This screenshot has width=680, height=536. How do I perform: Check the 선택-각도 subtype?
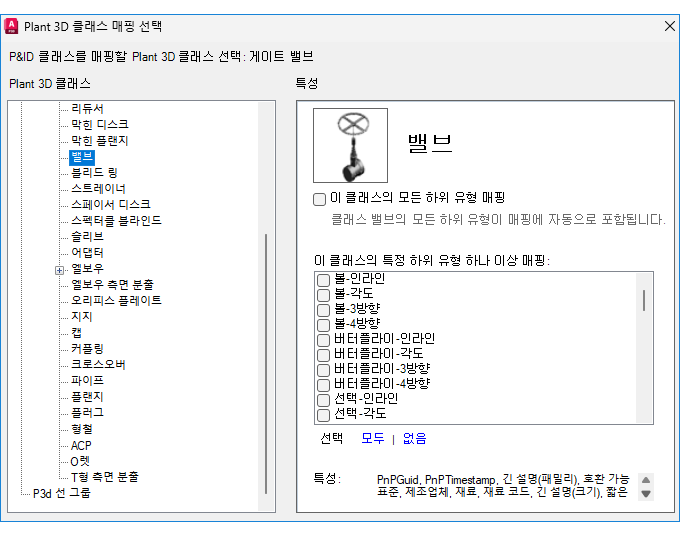coord(324,415)
